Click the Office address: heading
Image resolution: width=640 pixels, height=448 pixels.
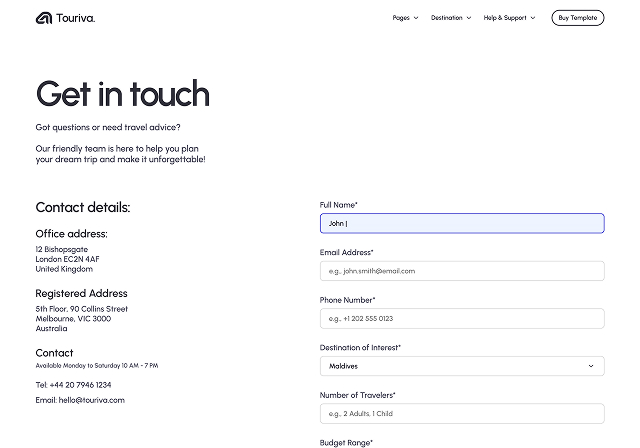click(x=71, y=234)
